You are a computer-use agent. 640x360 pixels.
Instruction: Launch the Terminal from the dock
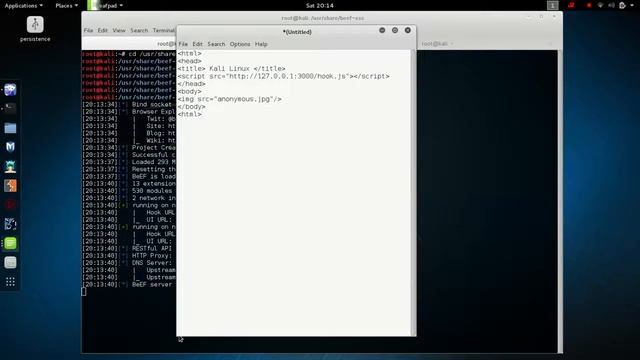[10, 108]
